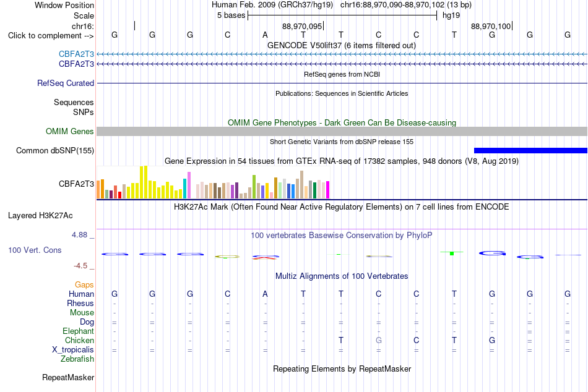Click the 4.88 conservation scale value

click(x=79, y=235)
